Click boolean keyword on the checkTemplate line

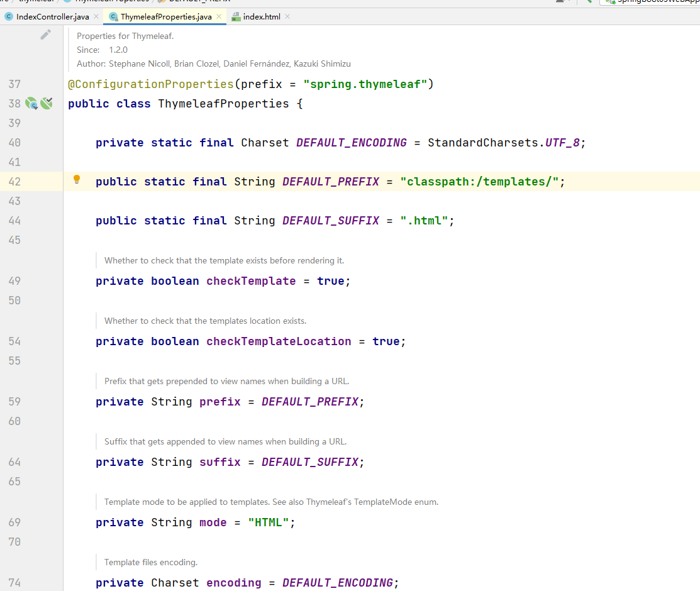(x=175, y=281)
